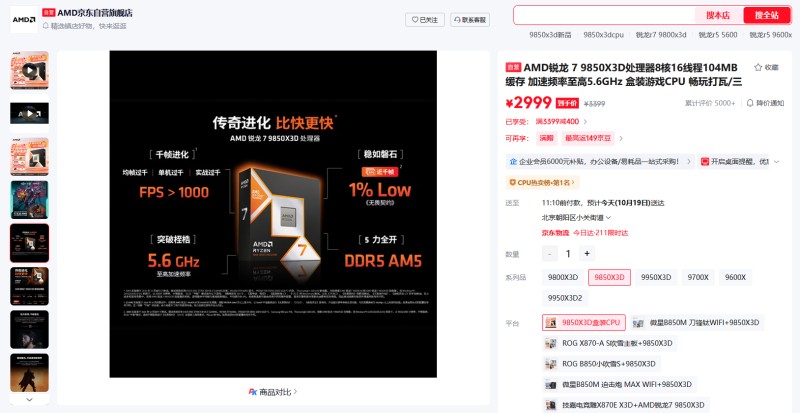Click the 9850x3d新品 search suggestion

coord(550,35)
